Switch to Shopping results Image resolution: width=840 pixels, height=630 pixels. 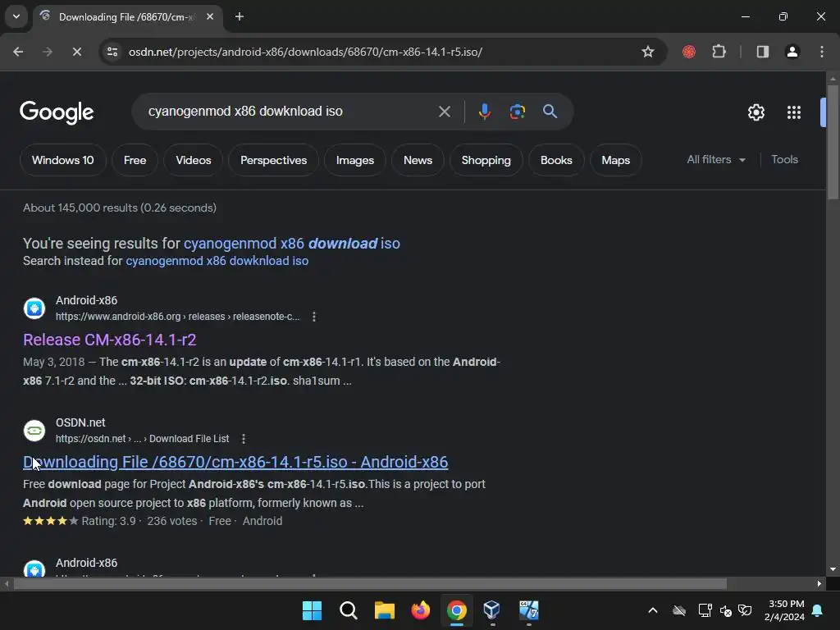coord(486,160)
